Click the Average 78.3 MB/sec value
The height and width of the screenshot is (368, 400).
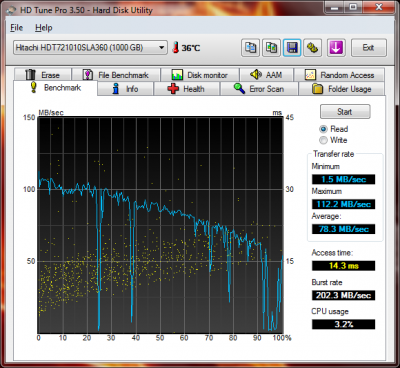pos(343,229)
